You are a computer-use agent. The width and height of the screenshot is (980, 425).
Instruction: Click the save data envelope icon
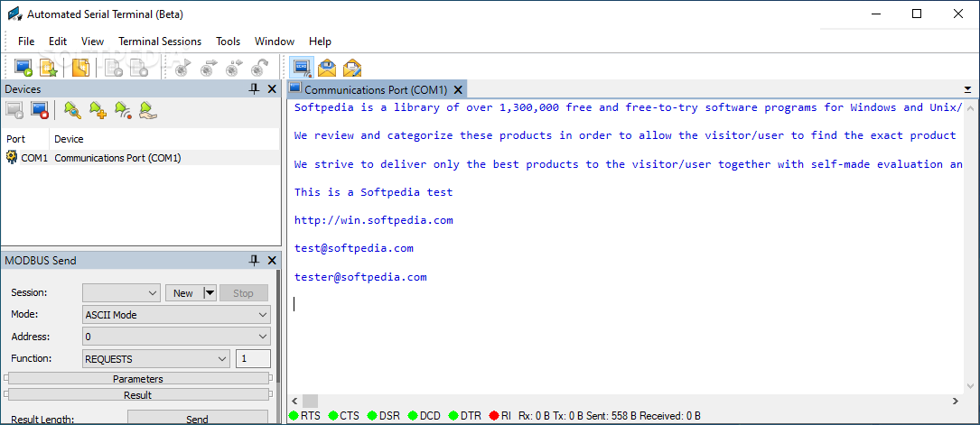(328, 68)
